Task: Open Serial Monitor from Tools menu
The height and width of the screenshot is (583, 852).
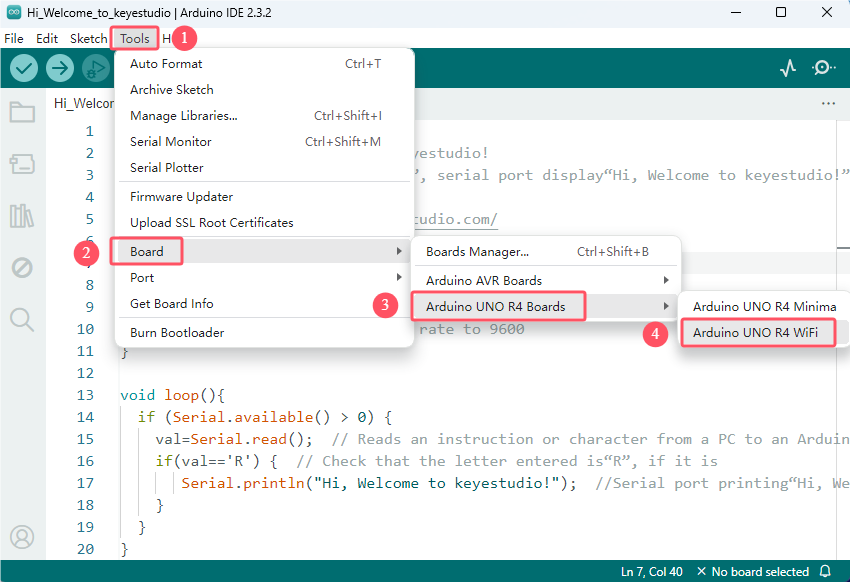Action: (264, 142)
